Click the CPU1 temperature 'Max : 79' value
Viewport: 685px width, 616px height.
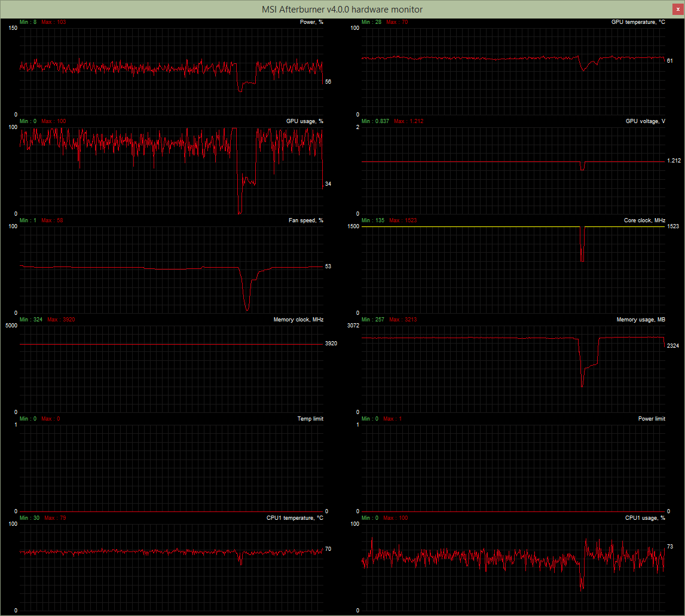click(55, 518)
